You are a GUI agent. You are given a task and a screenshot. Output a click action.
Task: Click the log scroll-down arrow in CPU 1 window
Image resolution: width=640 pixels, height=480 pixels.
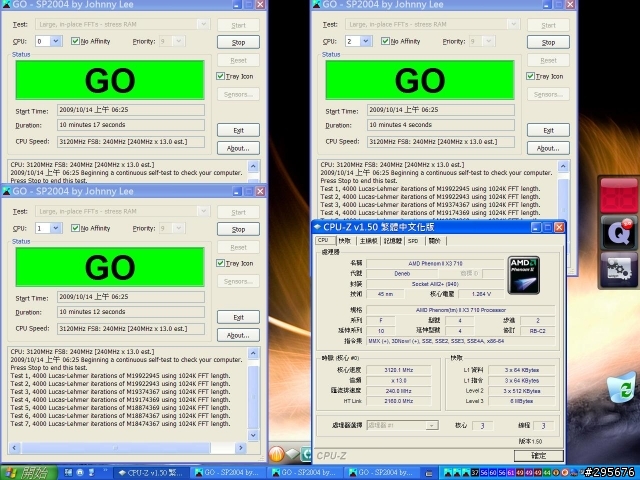click(253, 435)
